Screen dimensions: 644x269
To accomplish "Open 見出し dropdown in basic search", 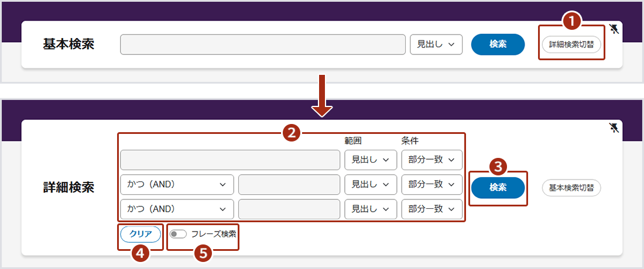I will (x=436, y=44).
